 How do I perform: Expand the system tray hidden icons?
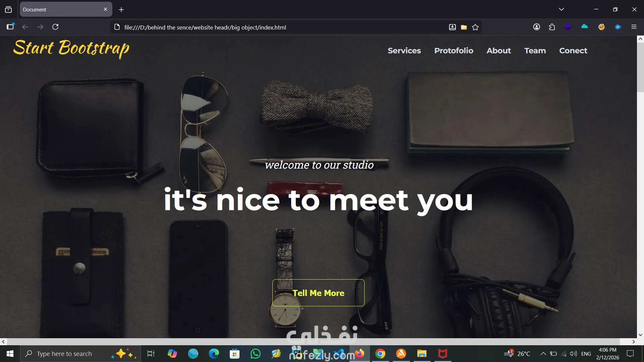(x=543, y=354)
